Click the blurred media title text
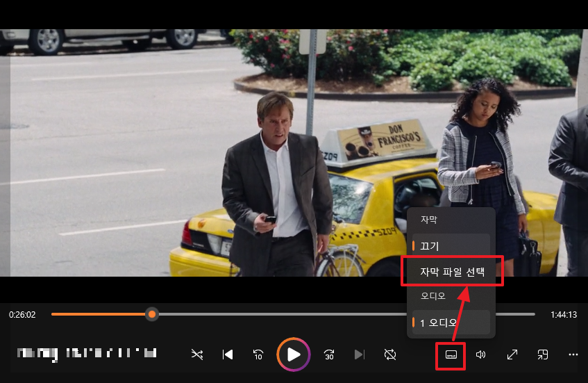588x383 pixels. tap(87, 354)
